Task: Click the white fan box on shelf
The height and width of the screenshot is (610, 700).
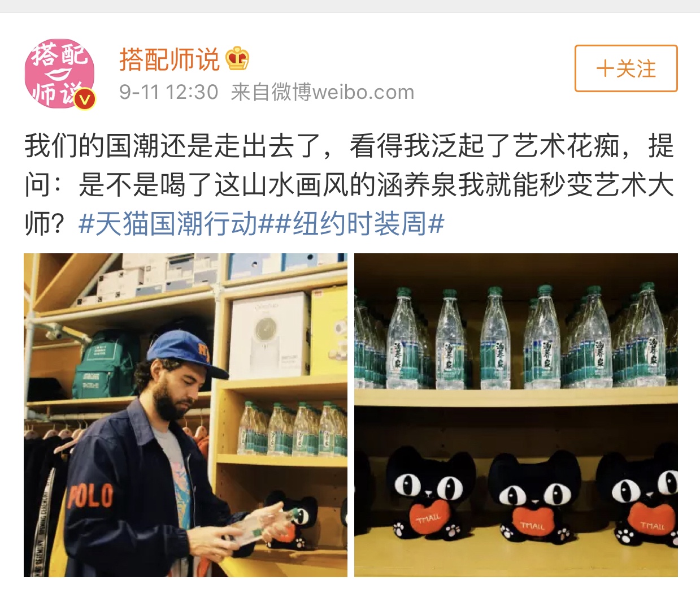Action: 269,336
